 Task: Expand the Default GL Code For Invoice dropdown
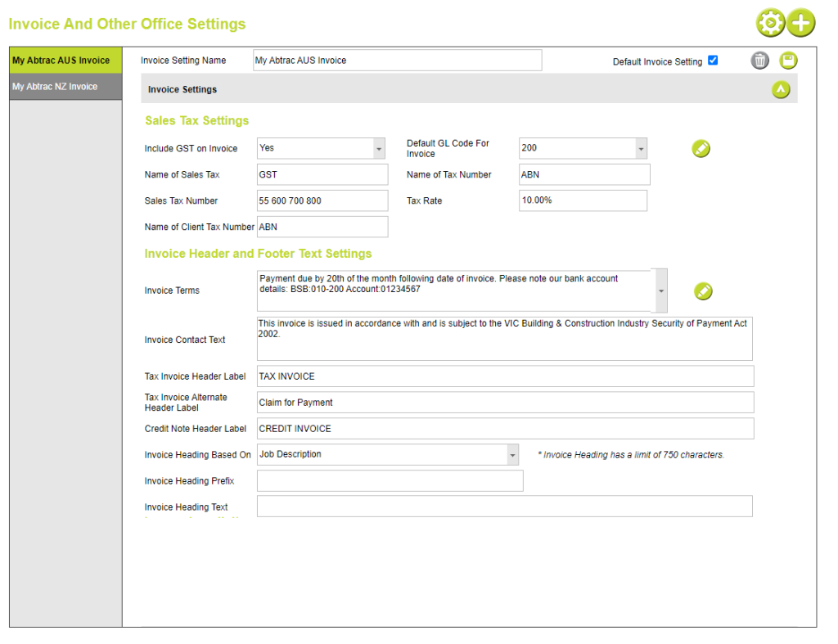click(640, 148)
